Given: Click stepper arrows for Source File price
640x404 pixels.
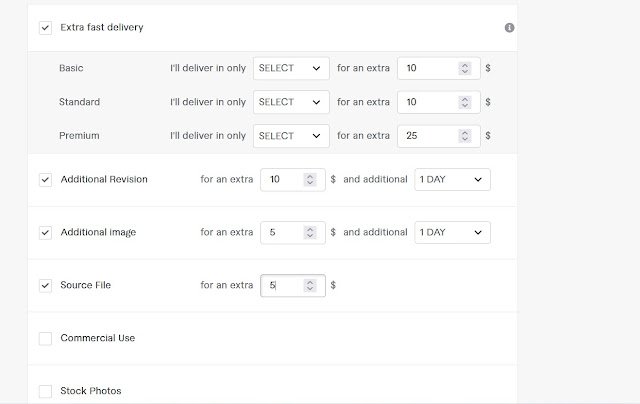Looking at the screenshot, I should point(310,285).
